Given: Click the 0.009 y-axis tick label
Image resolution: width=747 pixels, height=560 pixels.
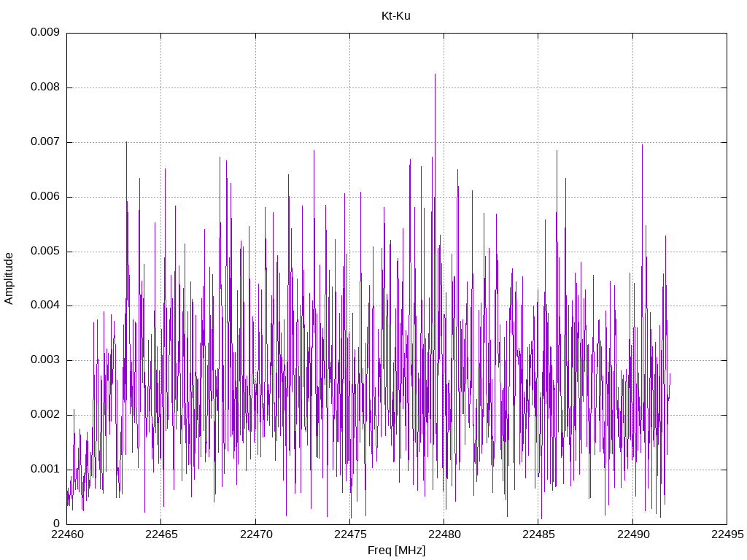Looking at the screenshot, I should (45, 32).
